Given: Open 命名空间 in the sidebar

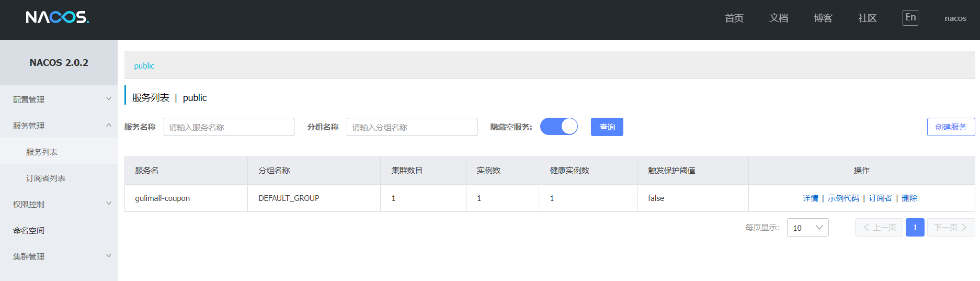Looking at the screenshot, I should point(29,230).
